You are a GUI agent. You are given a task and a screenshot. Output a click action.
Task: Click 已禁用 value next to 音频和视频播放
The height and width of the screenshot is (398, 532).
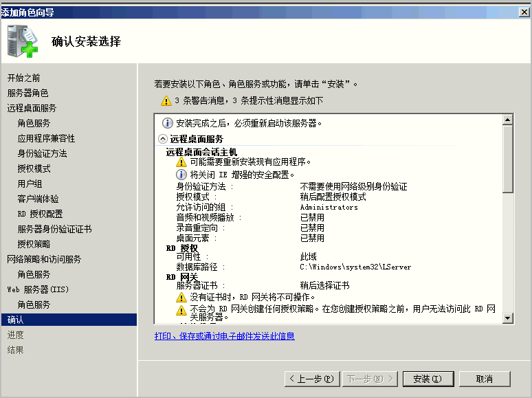[x=312, y=217]
